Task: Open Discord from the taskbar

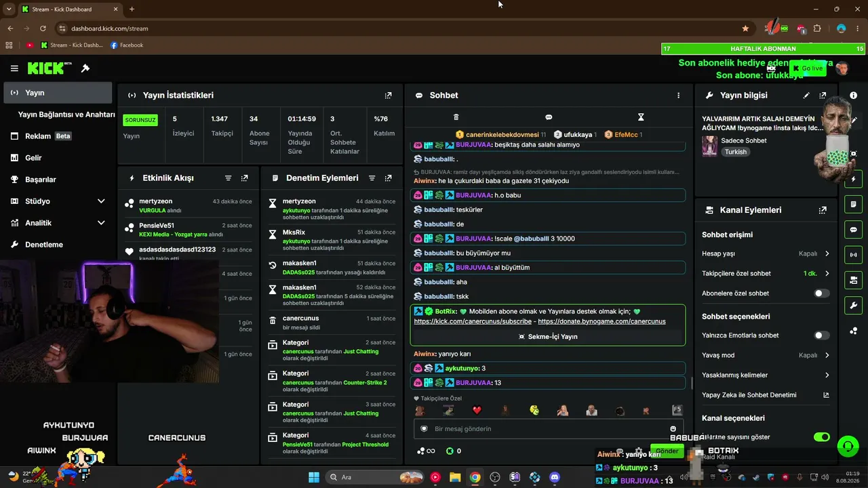Action: click(555, 477)
